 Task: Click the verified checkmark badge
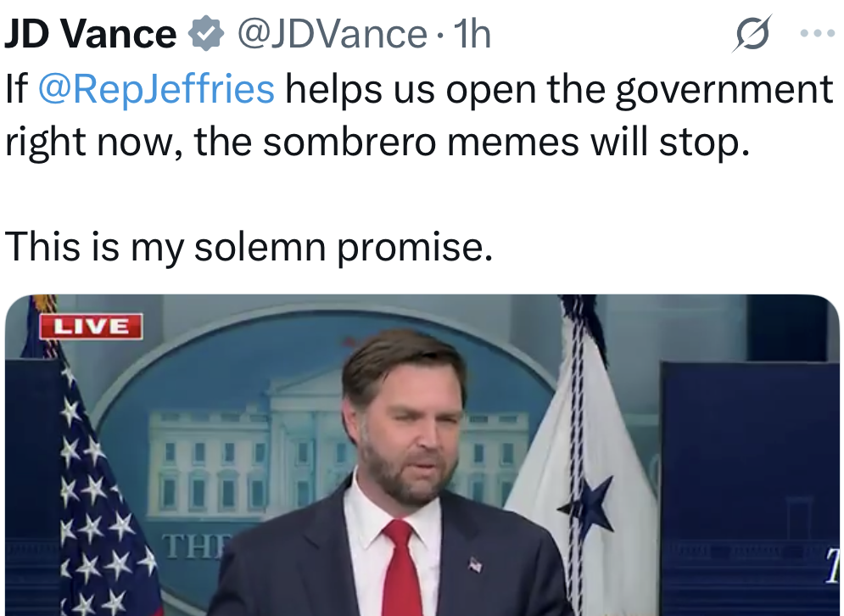(x=205, y=35)
